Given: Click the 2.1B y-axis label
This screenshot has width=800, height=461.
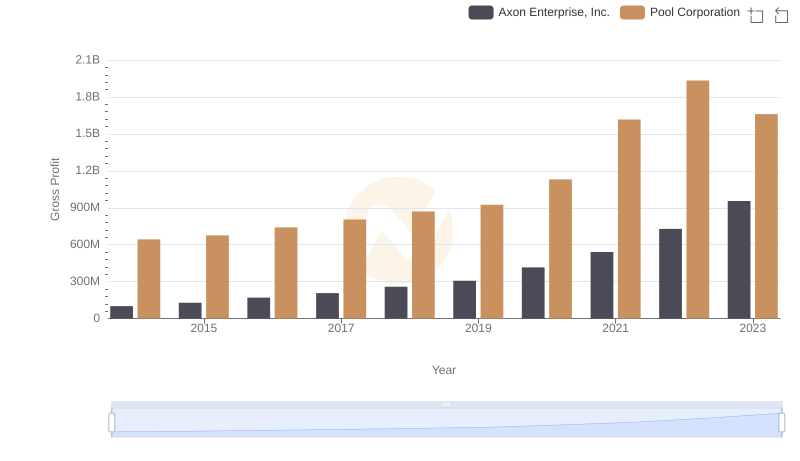Looking at the screenshot, I should click(x=88, y=60).
